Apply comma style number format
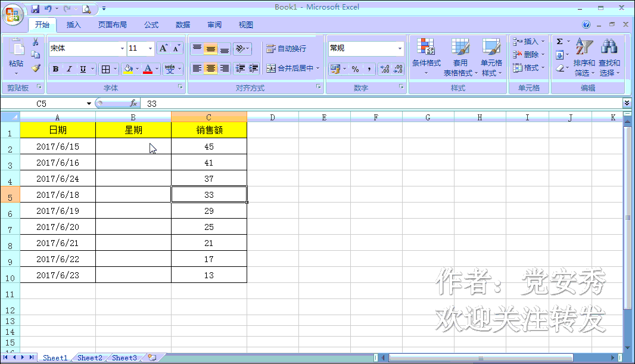This screenshot has height=364, width=635. (369, 69)
